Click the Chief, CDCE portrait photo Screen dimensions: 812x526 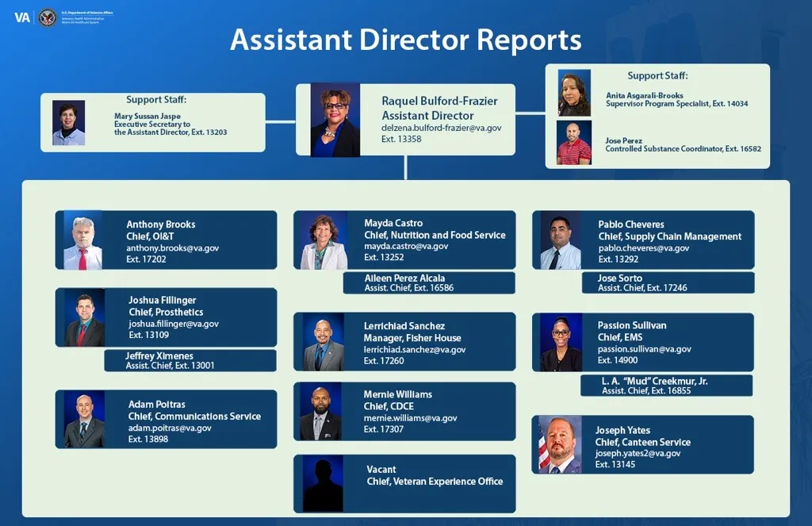point(321,412)
